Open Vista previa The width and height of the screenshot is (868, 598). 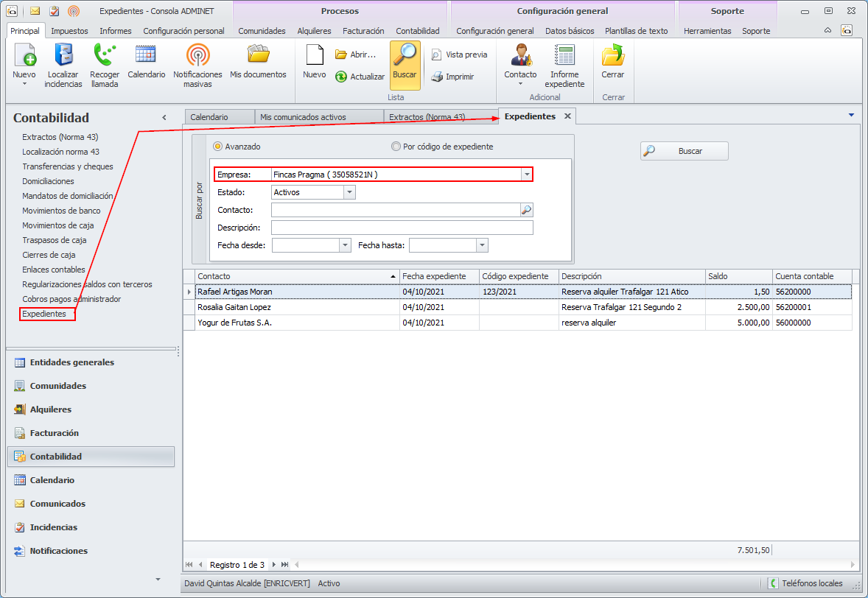[x=460, y=54]
